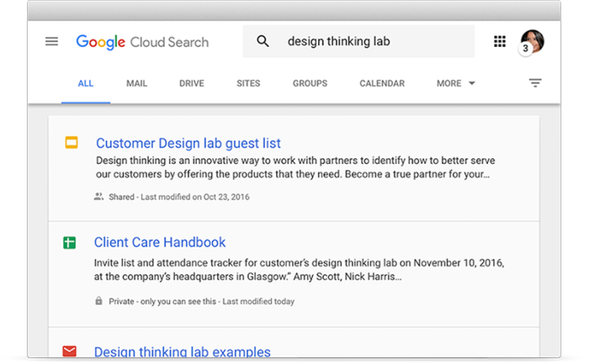Open Client Care Handbook result
Image resolution: width=589 pixels, height=364 pixels.
pyautogui.click(x=160, y=242)
